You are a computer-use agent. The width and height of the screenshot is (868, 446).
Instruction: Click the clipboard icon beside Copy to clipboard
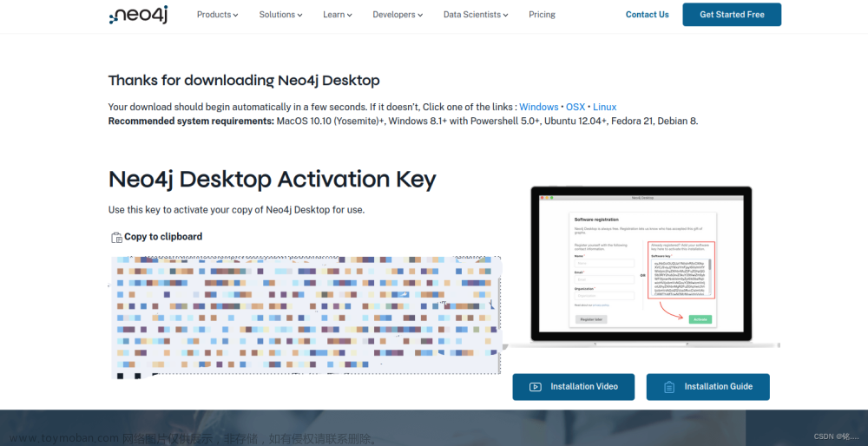pyautogui.click(x=116, y=238)
